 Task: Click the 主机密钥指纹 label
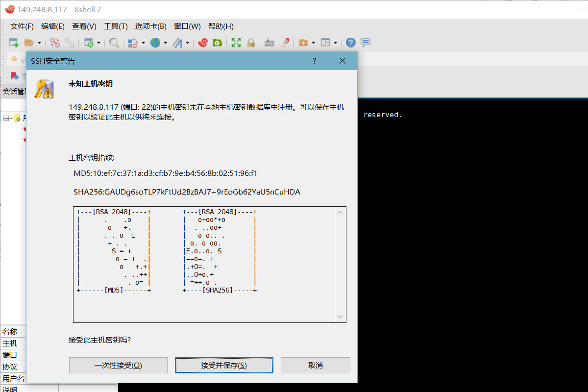pyautogui.click(x=92, y=158)
